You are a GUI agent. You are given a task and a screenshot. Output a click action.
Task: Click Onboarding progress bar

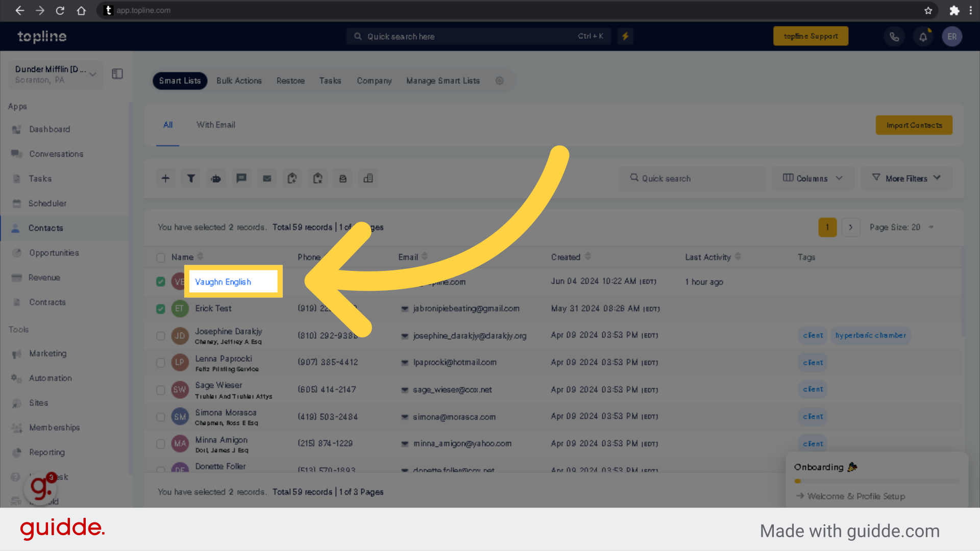click(876, 481)
